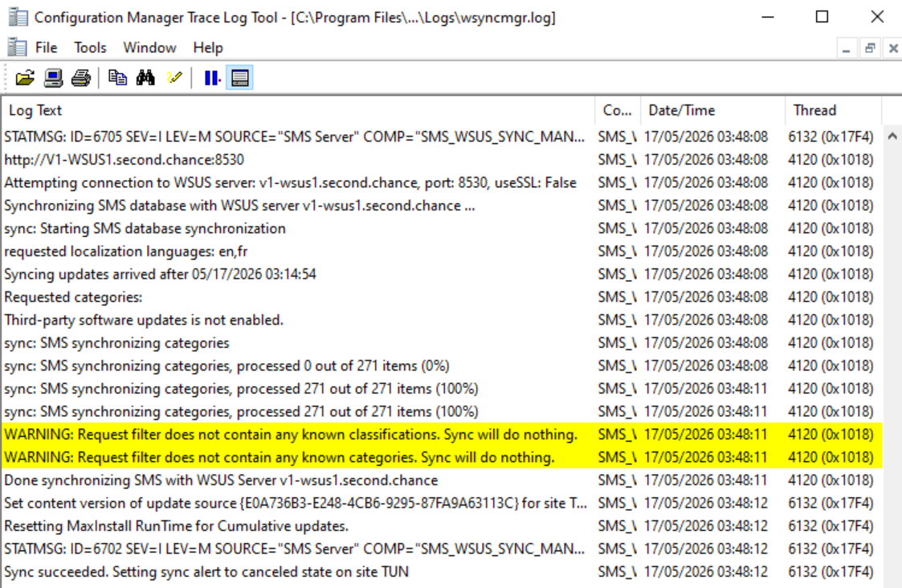Select 'Sync succeeded. Setting sync alert' row

click(x=441, y=572)
